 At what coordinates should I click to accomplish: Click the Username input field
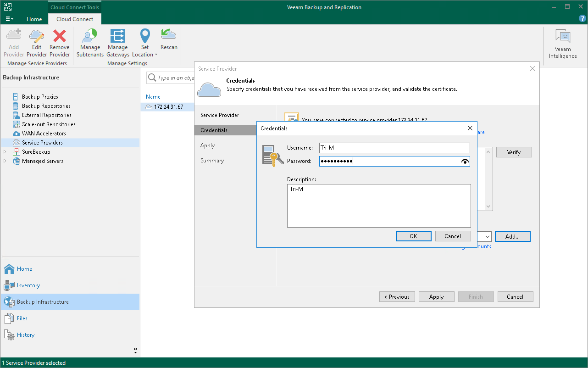pyautogui.click(x=394, y=148)
